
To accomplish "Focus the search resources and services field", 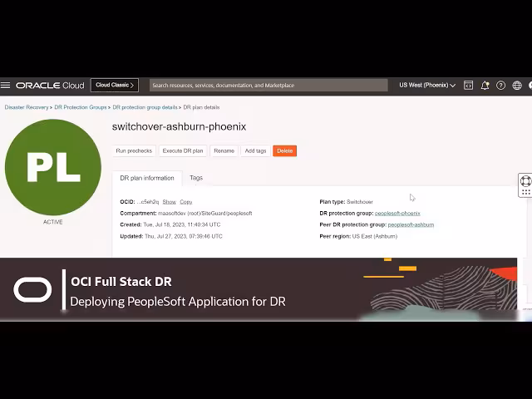I will (x=268, y=85).
